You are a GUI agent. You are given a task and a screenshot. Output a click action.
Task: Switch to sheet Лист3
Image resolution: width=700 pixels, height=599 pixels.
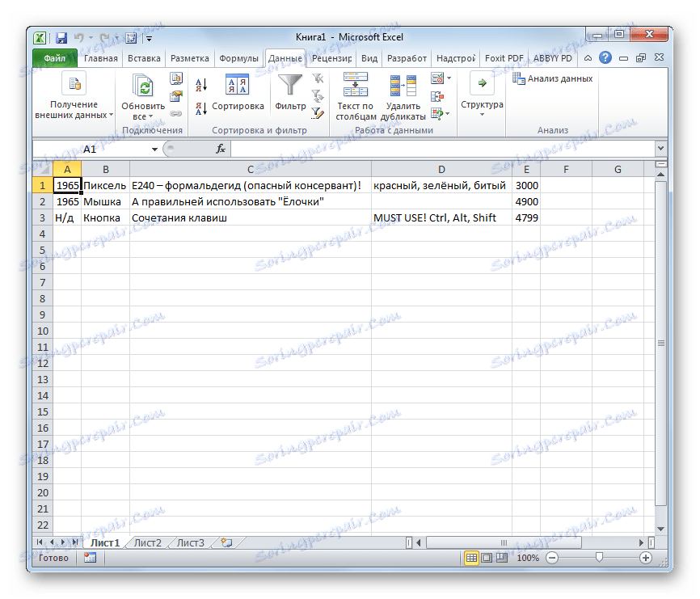click(x=191, y=542)
